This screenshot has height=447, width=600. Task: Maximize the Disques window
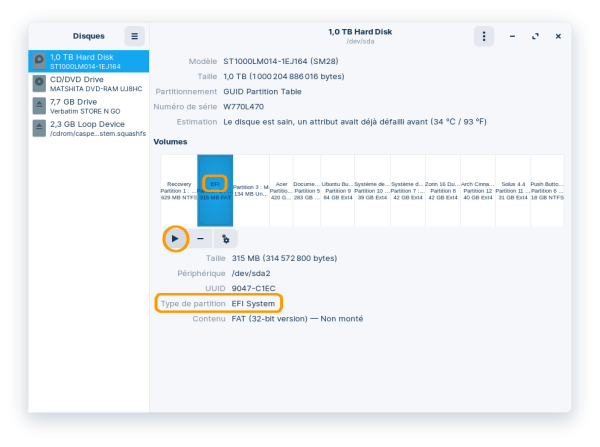(x=536, y=35)
